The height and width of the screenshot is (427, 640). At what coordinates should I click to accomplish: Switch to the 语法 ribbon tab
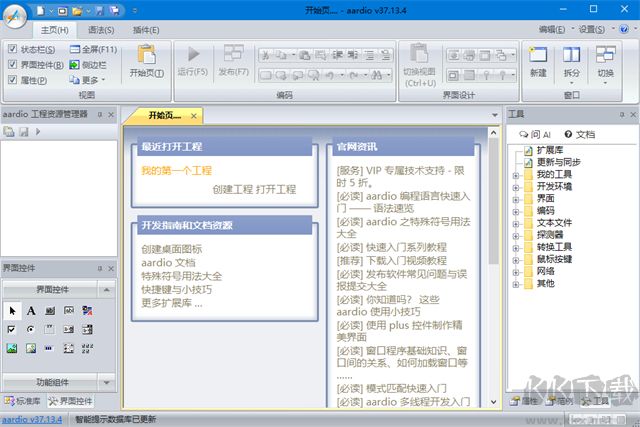click(101, 30)
